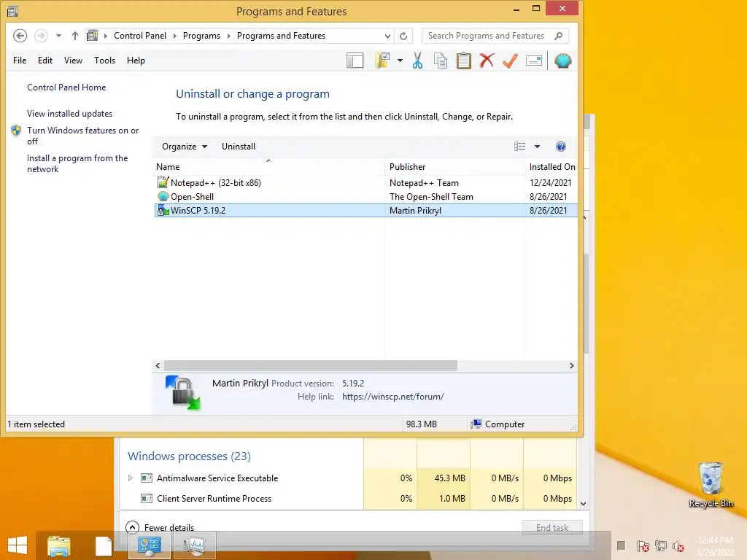Click the muted volume tray icon
Image resolution: width=747 pixels, height=560 pixels.
(x=678, y=546)
